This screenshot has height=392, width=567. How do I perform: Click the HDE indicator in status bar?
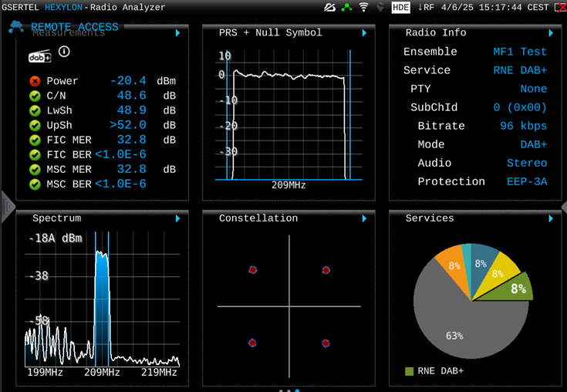[400, 7]
